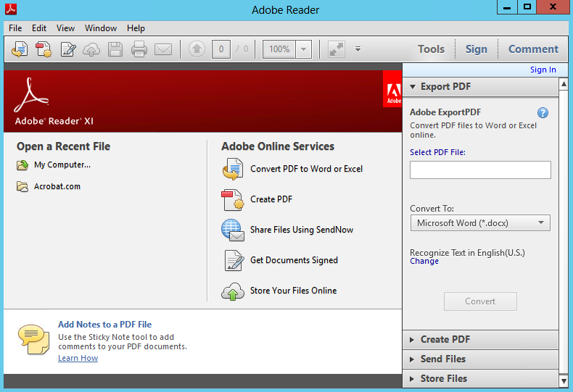This screenshot has height=392, width=573.
Task: Click the cloud upload toolbar icon
Action: (x=91, y=49)
